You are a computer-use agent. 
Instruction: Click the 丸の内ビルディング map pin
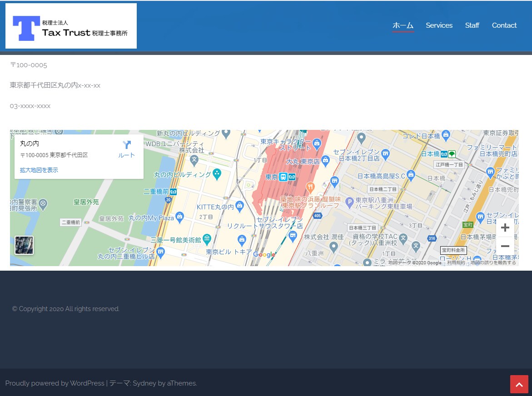pyautogui.click(x=217, y=174)
